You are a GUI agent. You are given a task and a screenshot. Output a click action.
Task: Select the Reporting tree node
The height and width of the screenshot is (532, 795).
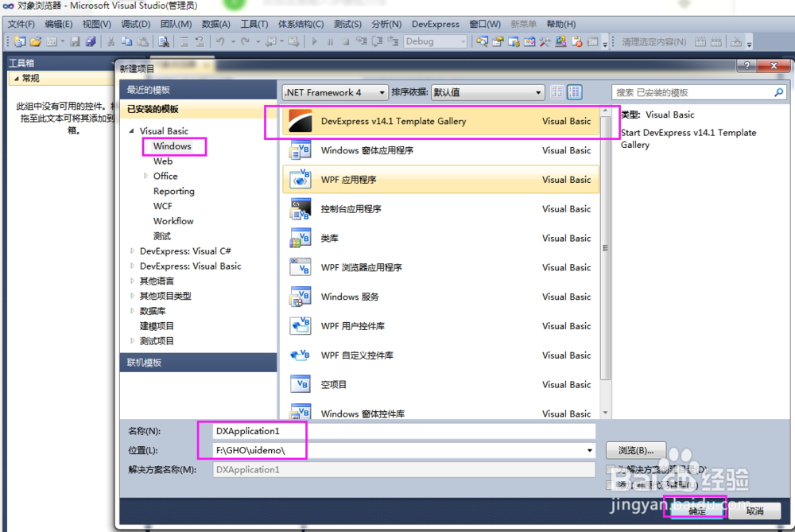pos(174,191)
